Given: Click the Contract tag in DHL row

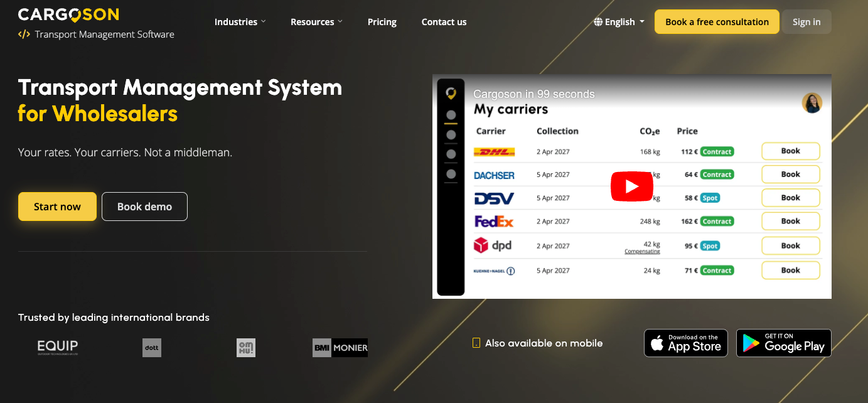Looking at the screenshot, I should [717, 152].
